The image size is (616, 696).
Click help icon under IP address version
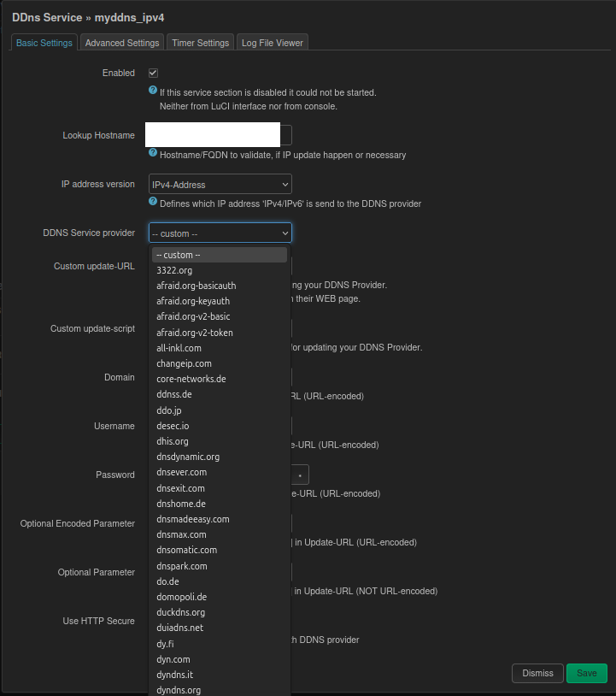[153, 202]
